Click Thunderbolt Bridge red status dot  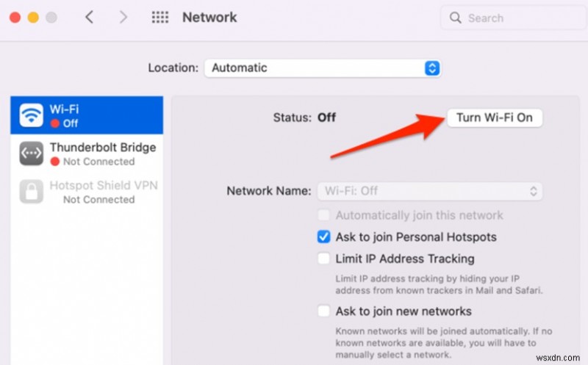pyautogui.click(x=55, y=162)
